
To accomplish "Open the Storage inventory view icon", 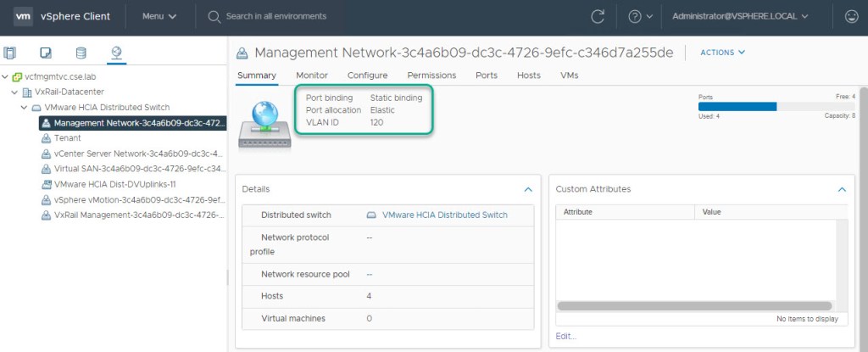I will pyautogui.click(x=81, y=53).
